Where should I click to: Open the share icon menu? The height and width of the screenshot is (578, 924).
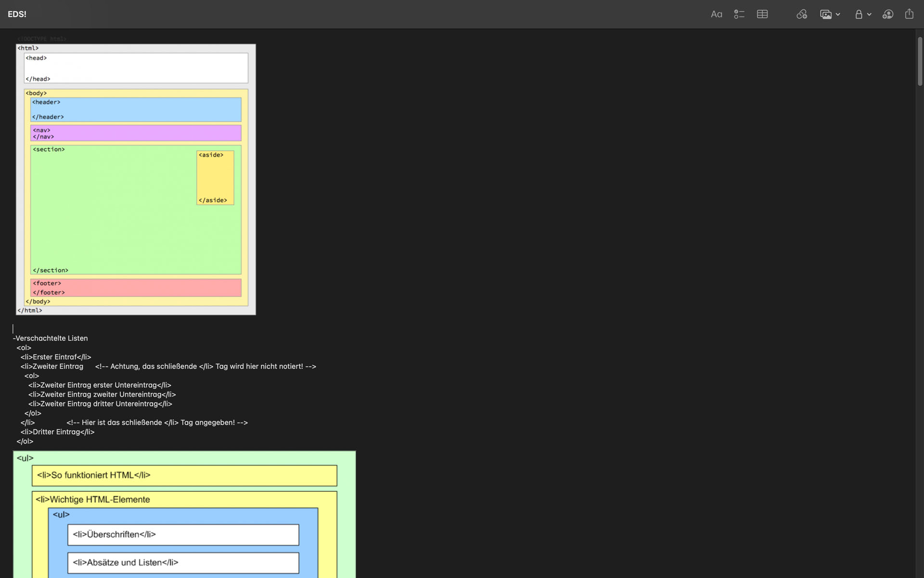[909, 14]
